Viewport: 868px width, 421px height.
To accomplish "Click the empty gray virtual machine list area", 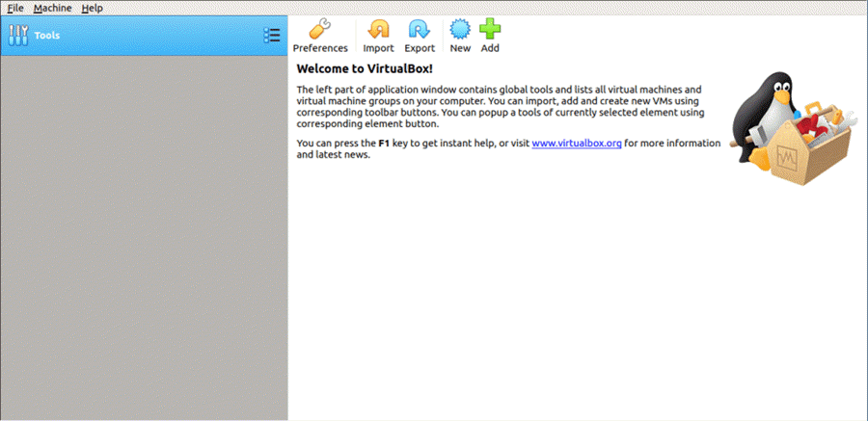I will pos(144,241).
